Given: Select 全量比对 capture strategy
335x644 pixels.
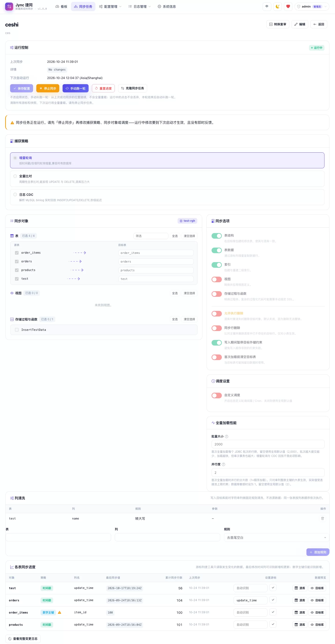Looking at the screenshot, I should [167, 179].
